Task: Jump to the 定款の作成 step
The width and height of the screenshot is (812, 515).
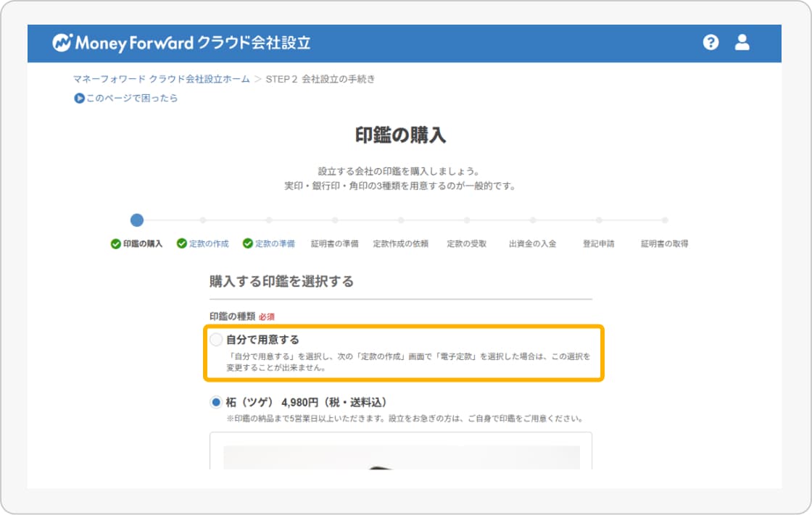Action: coord(209,244)
